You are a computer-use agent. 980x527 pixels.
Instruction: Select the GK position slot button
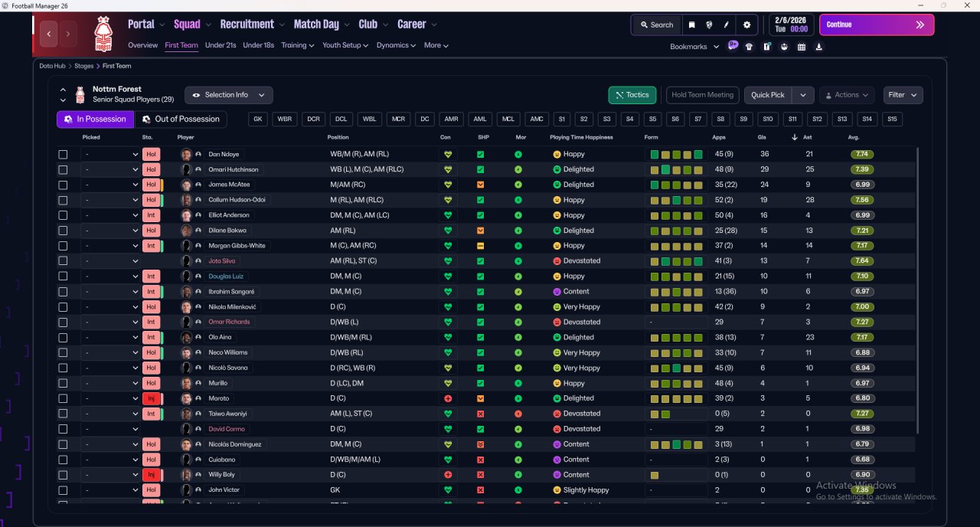pos(258,119)
